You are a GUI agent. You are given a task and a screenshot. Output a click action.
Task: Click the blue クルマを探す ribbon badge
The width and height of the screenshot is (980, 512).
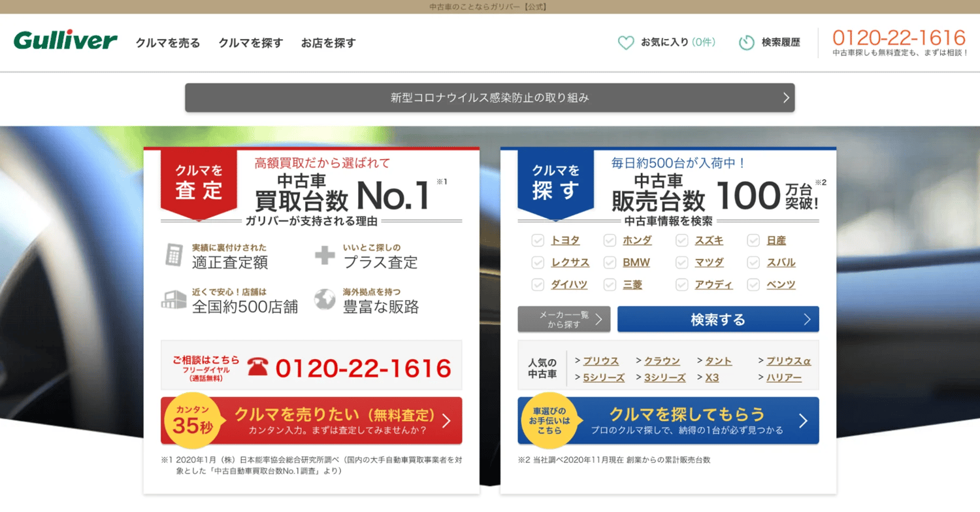click(555, 178)
